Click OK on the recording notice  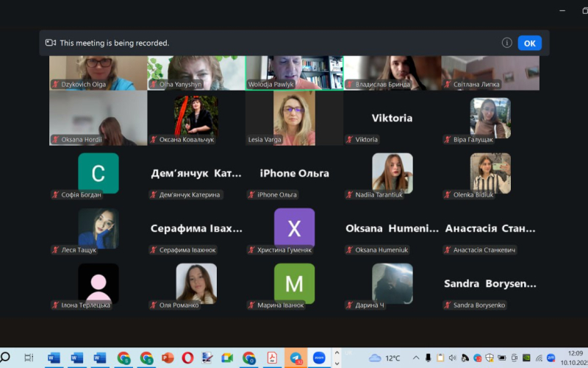tap(529, 43)
